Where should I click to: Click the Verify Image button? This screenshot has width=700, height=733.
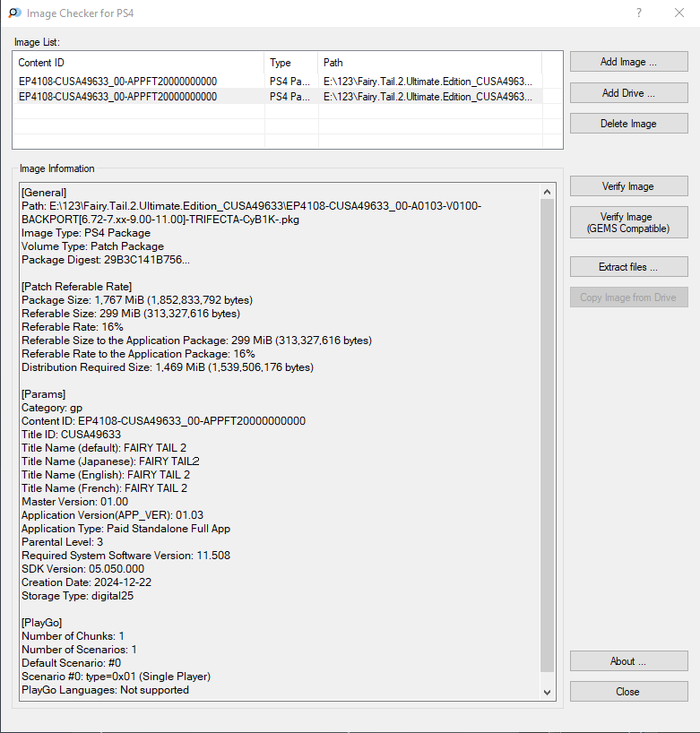point(628,186)
